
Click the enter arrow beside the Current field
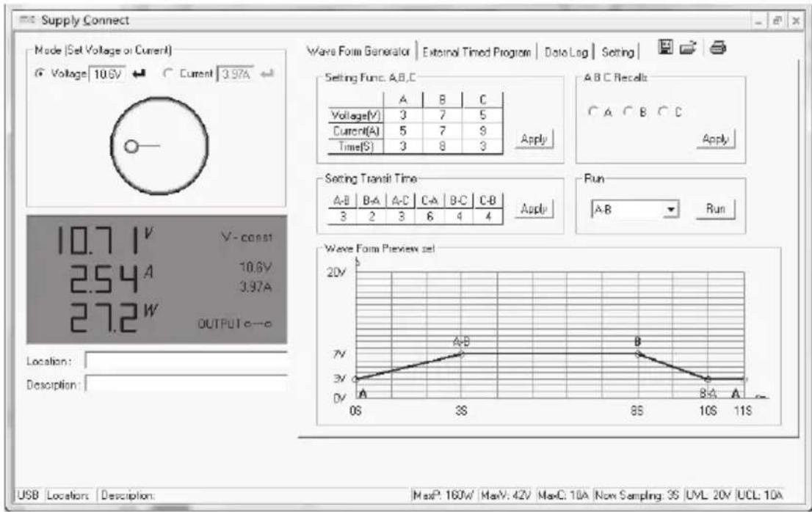[x=267, y=74]
